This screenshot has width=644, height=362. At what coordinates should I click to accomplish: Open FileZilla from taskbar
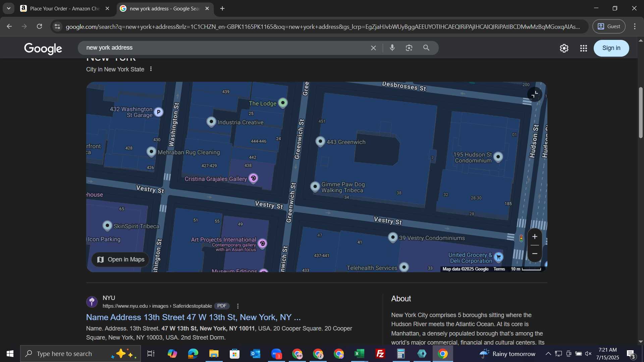[x=380, y=354]
